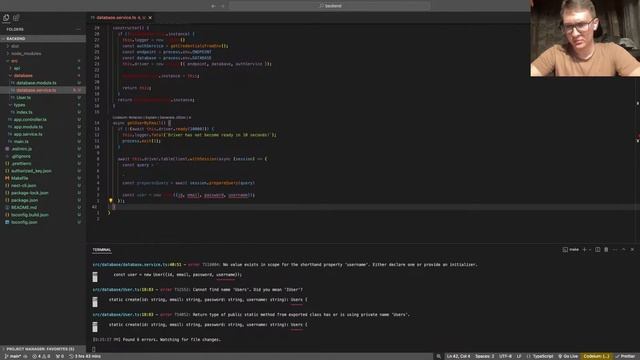Open database.module.ts file

pyautogui.click(x=36, y=83)
